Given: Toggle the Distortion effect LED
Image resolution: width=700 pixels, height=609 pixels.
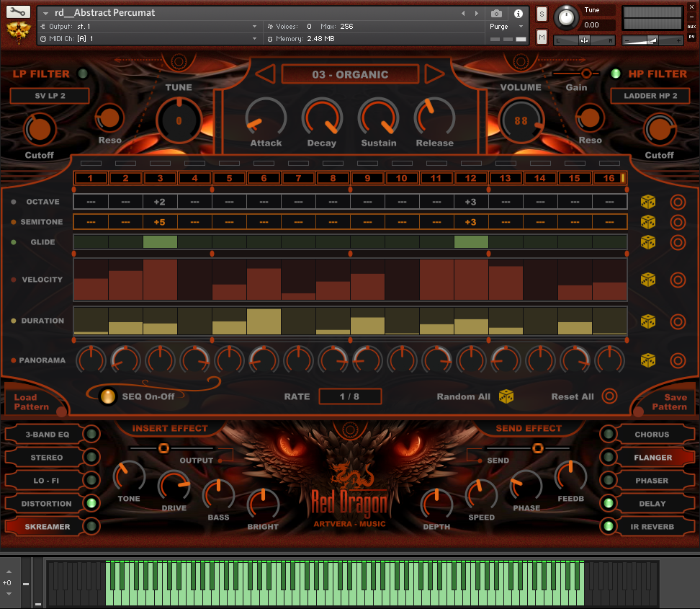Looking at the screenshot, I should click(91, 504).
